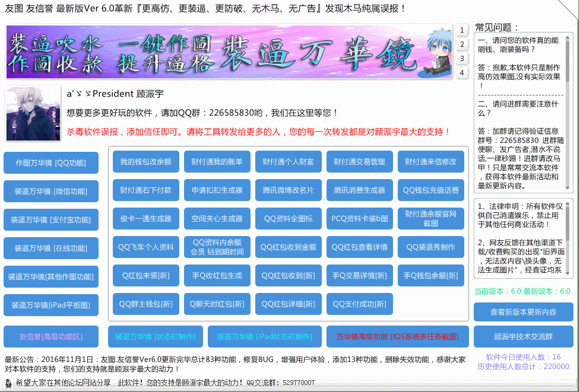Click the 常见问题 panel scrollbar
The height and width of the screenshot is (392, 580).
point(568,113)
